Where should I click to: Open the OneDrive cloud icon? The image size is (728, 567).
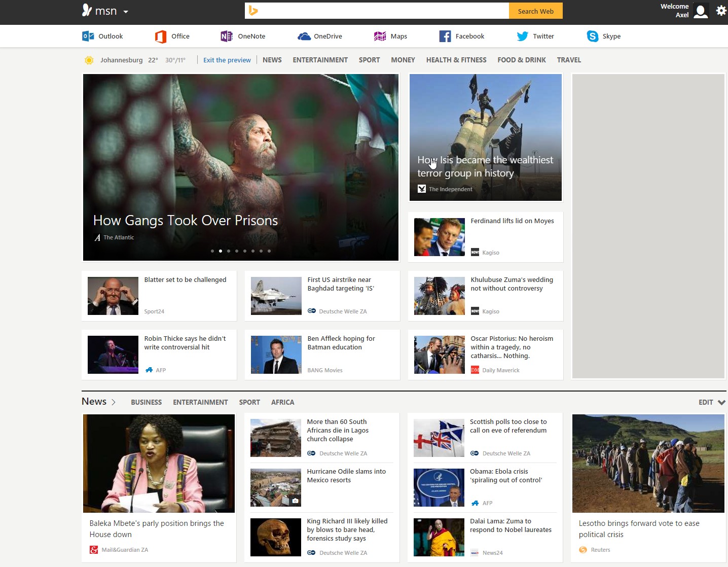tap(304, 36)
